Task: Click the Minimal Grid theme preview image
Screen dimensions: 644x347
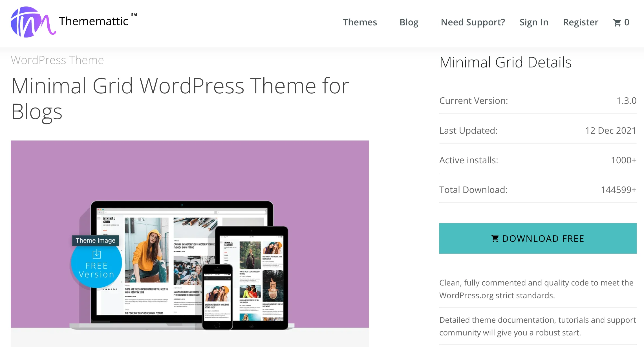Action: [x=190, y=243]
